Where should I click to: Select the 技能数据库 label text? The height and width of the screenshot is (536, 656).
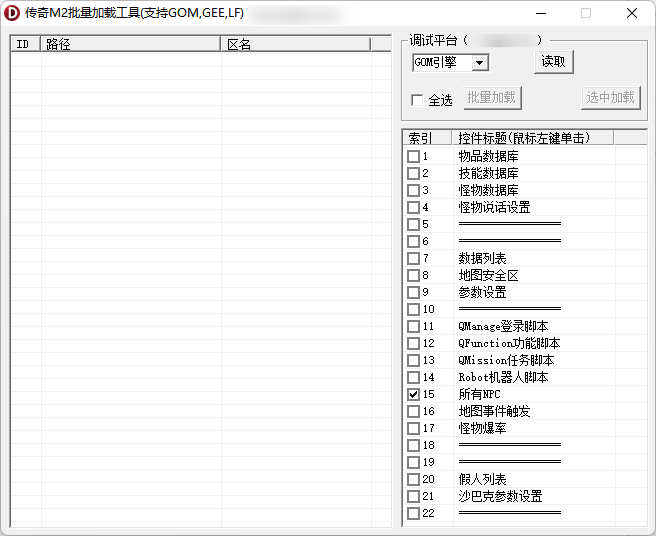pyautogui.click(x=488, y=173)
